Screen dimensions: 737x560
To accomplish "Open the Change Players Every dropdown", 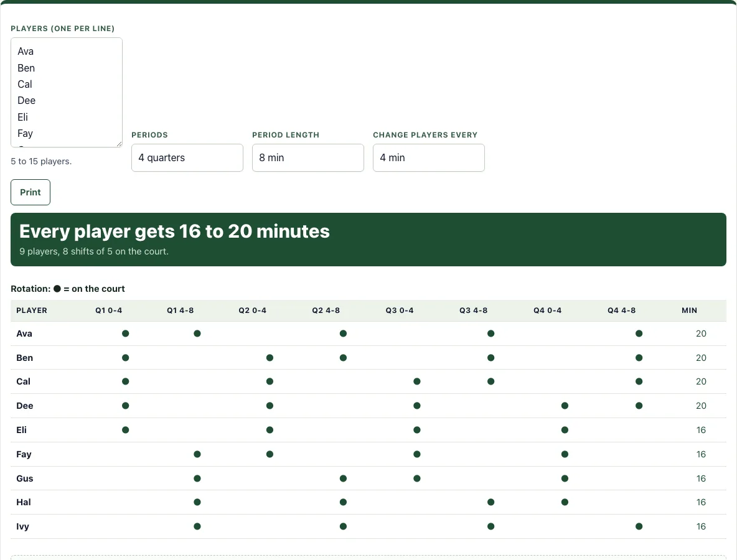I will pos(429,158).
